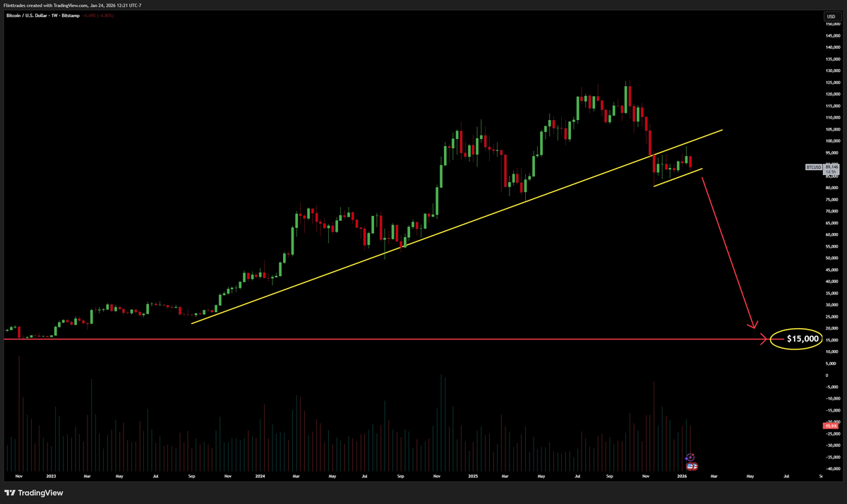Image resolution: width=847 pixels, height=504 pixels.
Task: Click the 2024 label on the time axis
Action: pyautogui.click(x=260, y=477)
